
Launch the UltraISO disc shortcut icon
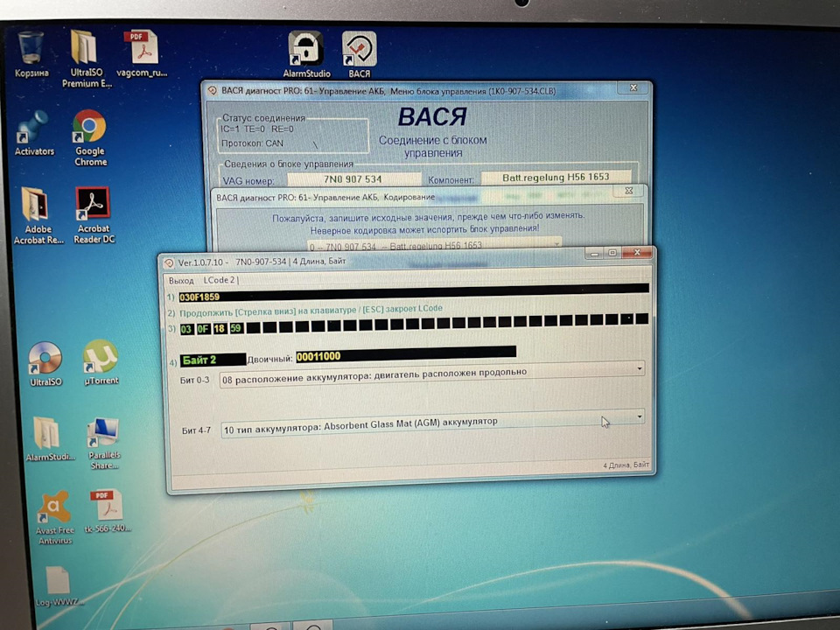(45, 364)
